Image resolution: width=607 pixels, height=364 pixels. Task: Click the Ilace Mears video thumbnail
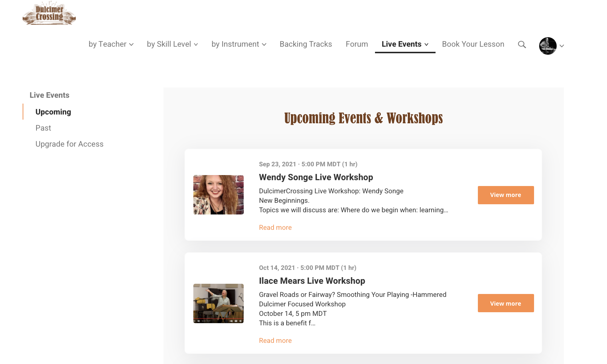tap(219, 303)
